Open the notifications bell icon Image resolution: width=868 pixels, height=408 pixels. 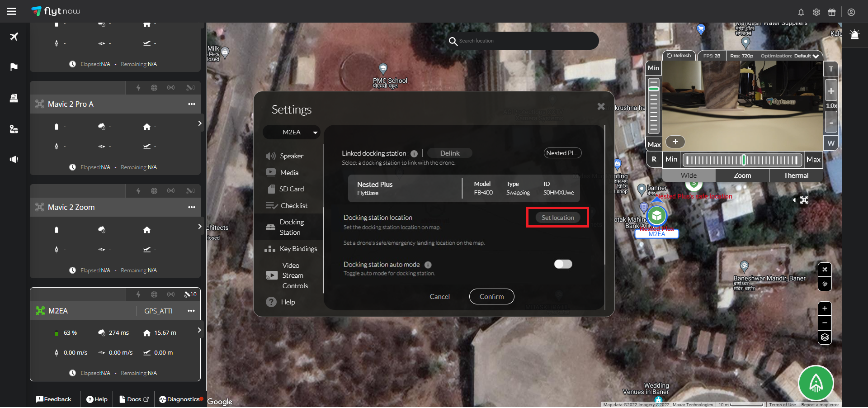801,12
